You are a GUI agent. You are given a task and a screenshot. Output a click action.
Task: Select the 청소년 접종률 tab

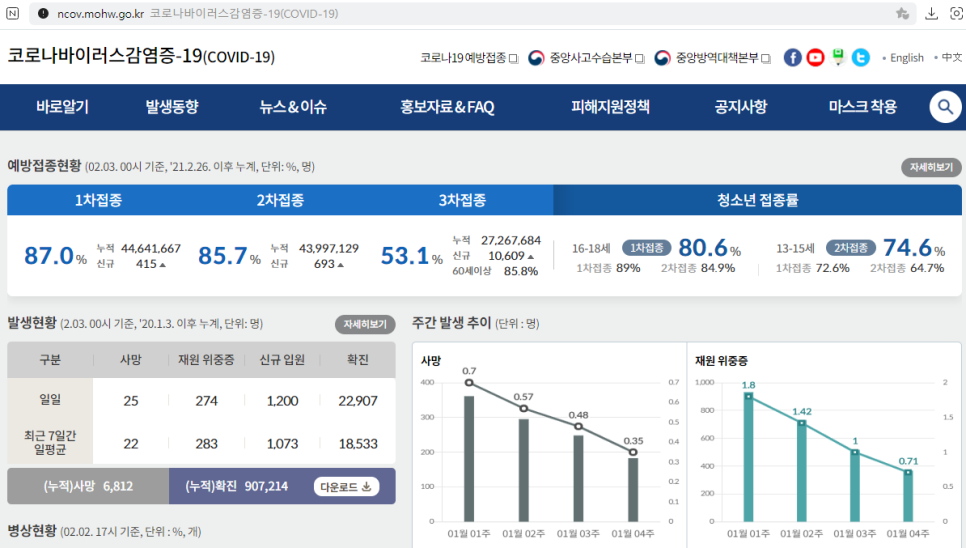coord(757,200)
